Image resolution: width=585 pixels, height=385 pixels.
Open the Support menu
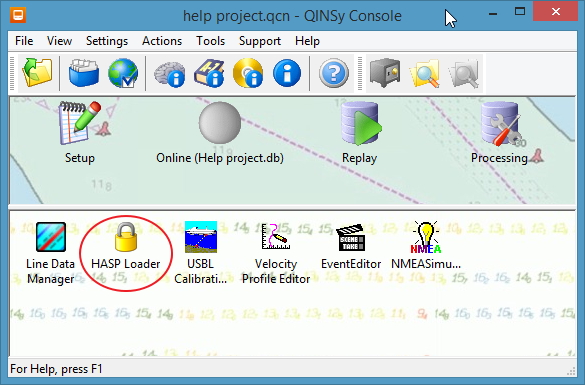[260, 41]
